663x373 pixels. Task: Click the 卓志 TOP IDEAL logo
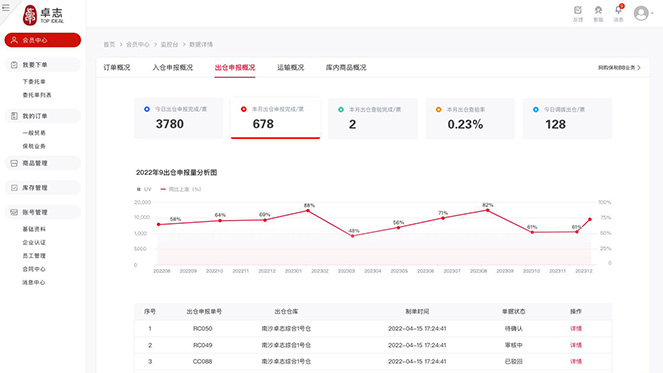(x=43, y=15)
